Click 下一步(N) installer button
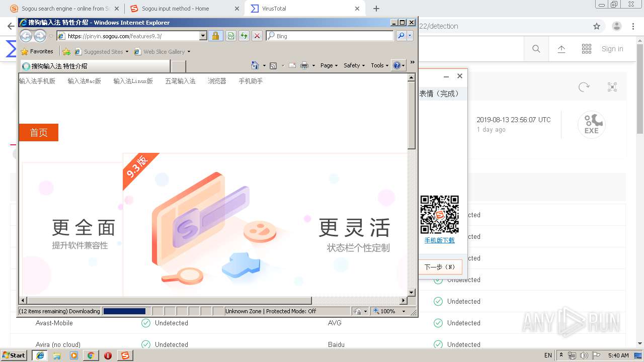This screenshot has height=362, width=644. pyautogui.click(x=440, y=267)
